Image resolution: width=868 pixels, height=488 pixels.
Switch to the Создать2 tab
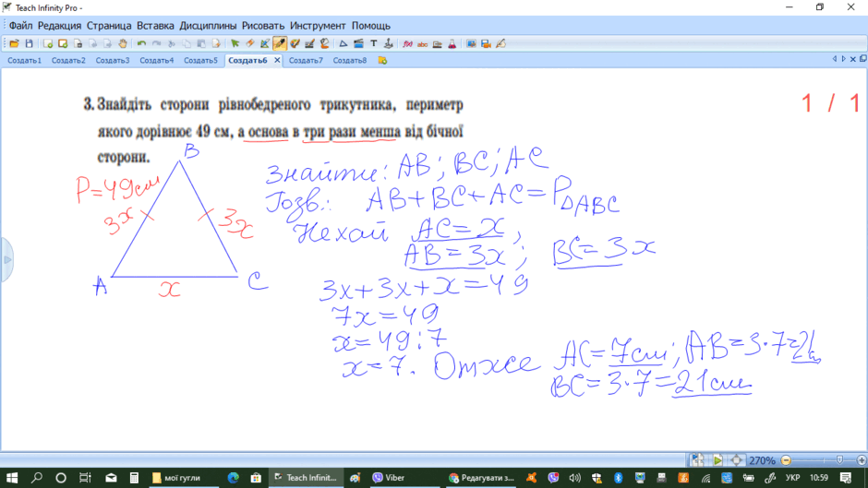pyautogui.click(x=68, y=60)
